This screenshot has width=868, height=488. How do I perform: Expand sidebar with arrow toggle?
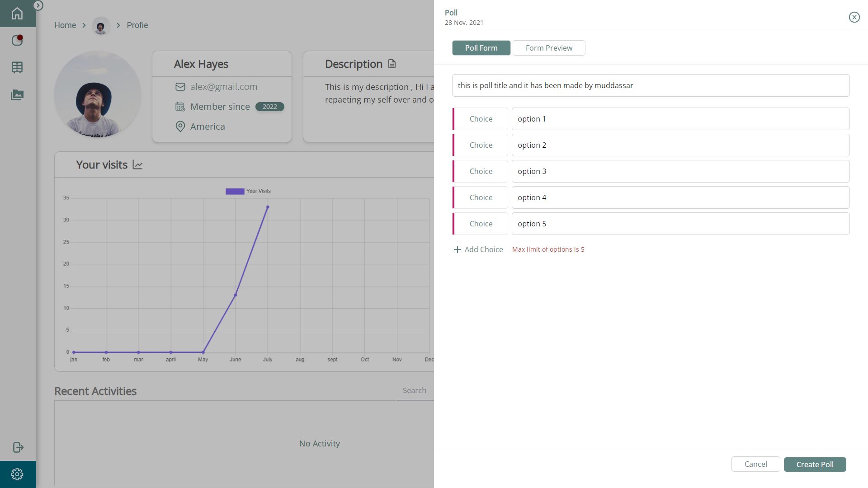[x=38, y=5]
